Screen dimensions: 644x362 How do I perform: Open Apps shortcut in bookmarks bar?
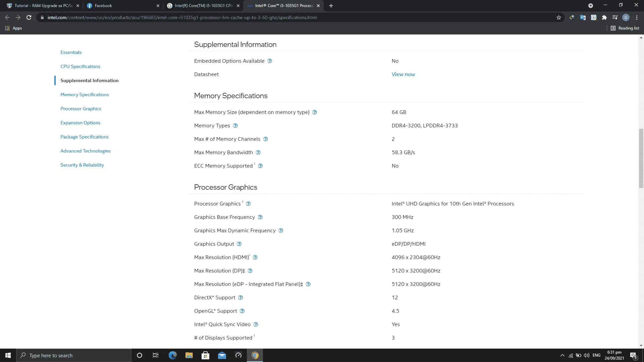13,28
